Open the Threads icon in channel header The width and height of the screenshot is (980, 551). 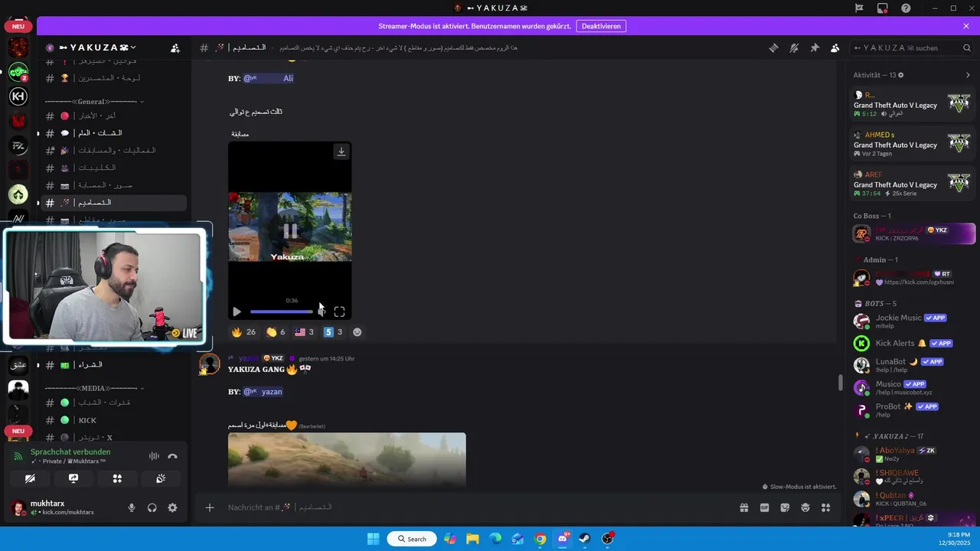tap(773, 47)
